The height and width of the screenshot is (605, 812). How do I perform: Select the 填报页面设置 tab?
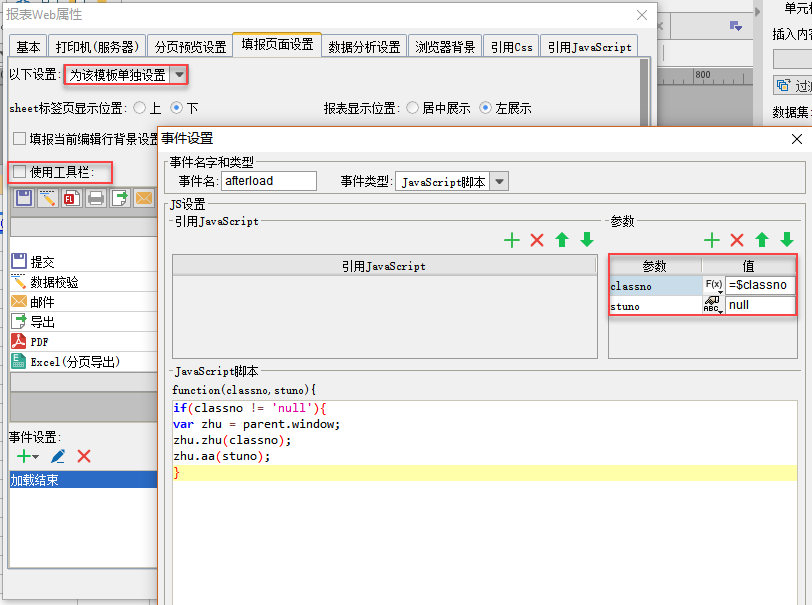[x=277, y=45]
